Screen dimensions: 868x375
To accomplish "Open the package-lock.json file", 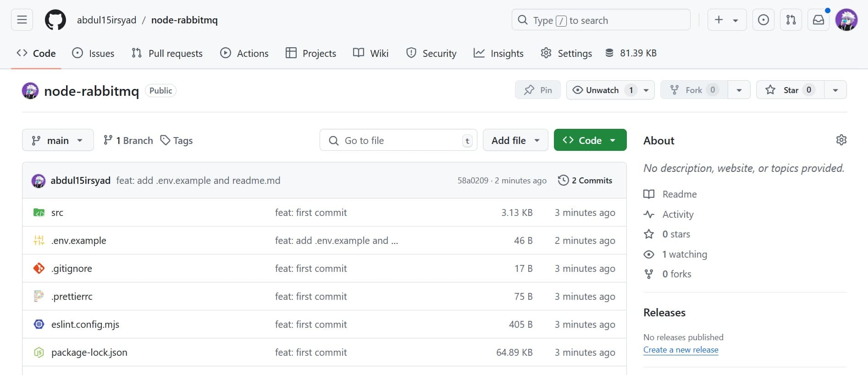I will 89,353.
